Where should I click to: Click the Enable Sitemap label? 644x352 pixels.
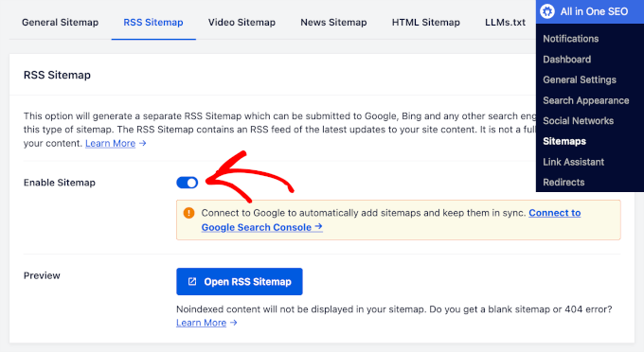(60, 183)
